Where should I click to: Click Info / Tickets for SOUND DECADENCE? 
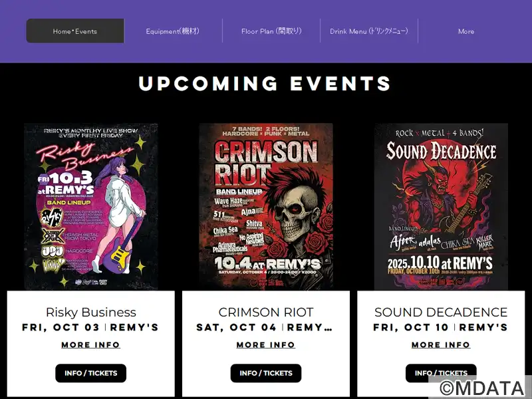[x=441, y=373]
